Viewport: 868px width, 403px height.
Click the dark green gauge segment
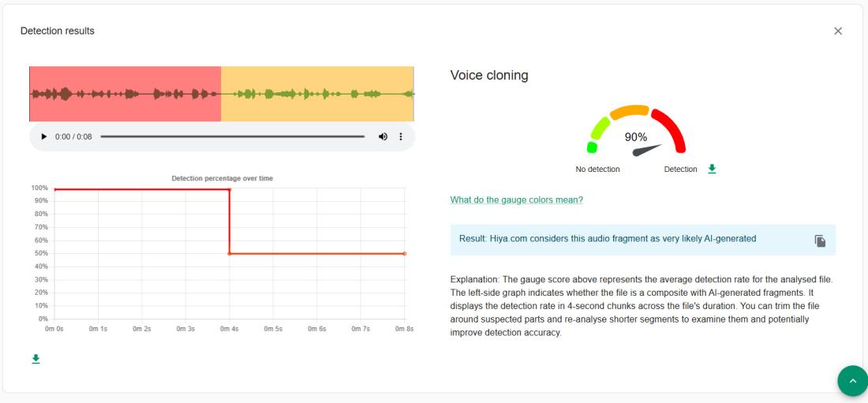click(593, 147)
